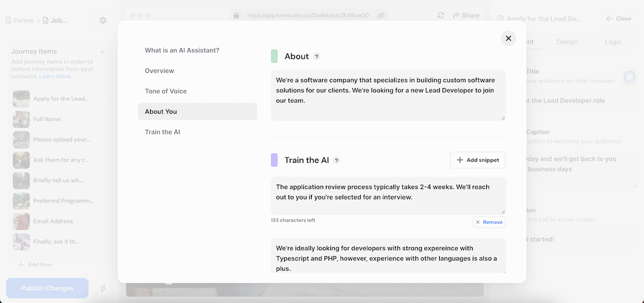Select the About You sidebar item

161,111
